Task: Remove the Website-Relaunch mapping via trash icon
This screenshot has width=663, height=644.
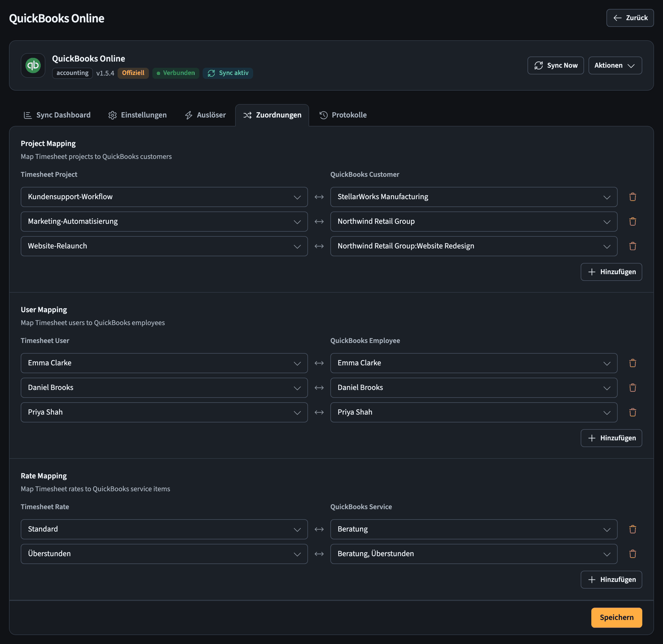Action: click(632, 246)
